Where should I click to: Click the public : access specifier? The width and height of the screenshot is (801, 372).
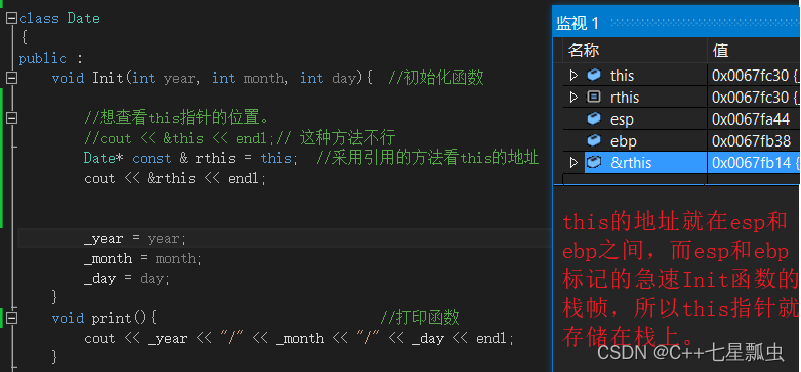[x=51, y=58]
